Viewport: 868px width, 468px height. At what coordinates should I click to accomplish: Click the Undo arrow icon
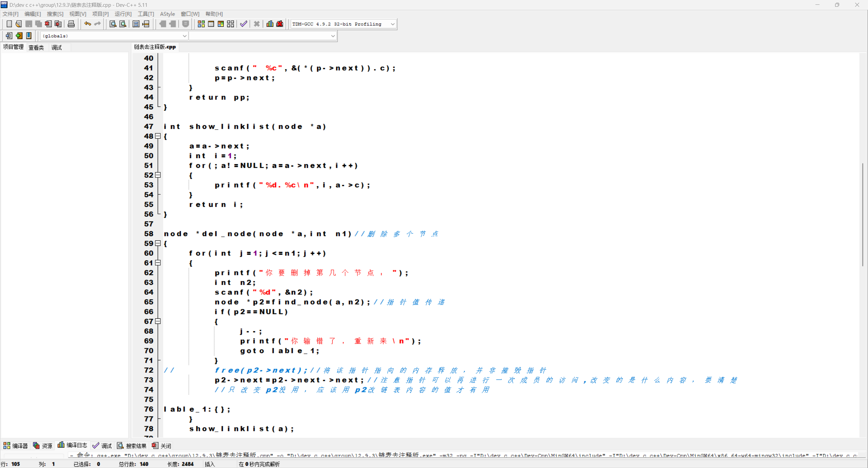87,24
